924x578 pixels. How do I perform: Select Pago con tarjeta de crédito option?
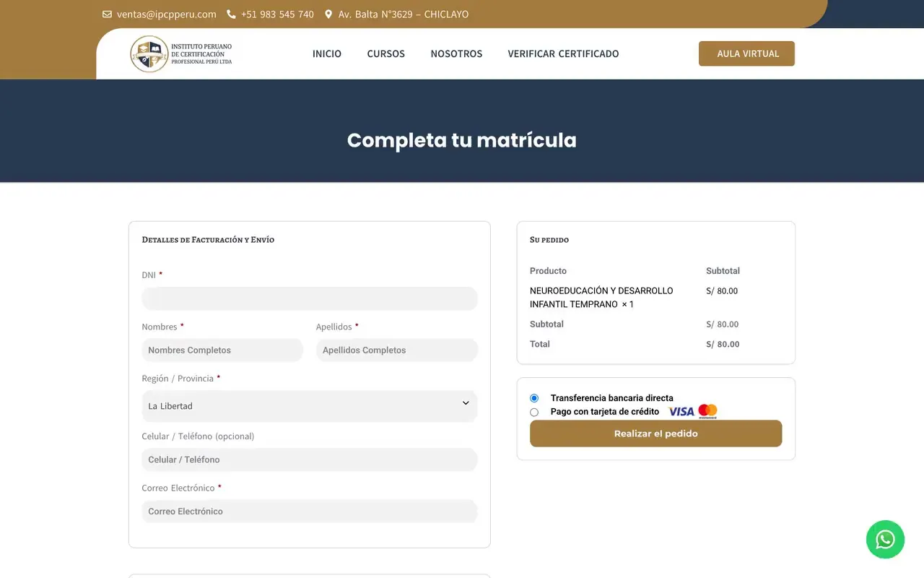tap(534, 412)
